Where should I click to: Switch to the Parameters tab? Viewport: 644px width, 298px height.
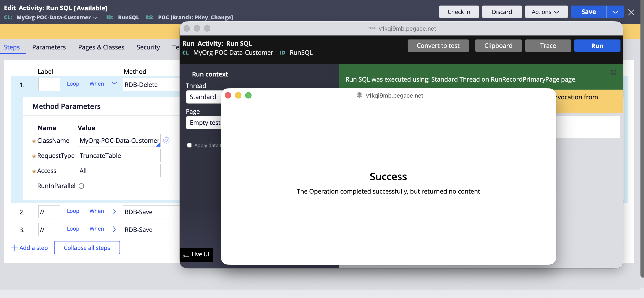[x=49, y=47]
